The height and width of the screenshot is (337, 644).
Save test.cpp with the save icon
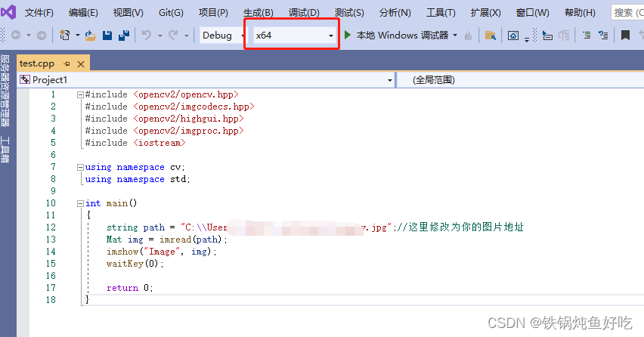(107, 36)
